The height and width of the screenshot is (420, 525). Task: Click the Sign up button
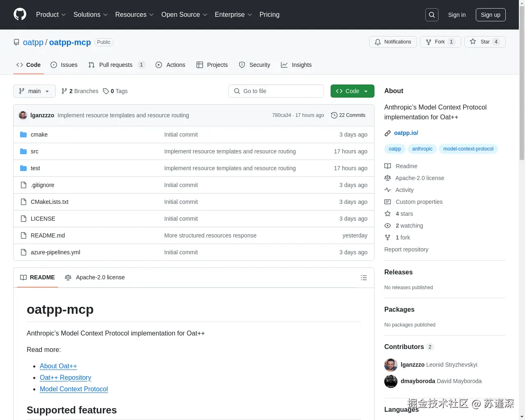(491, 15)
